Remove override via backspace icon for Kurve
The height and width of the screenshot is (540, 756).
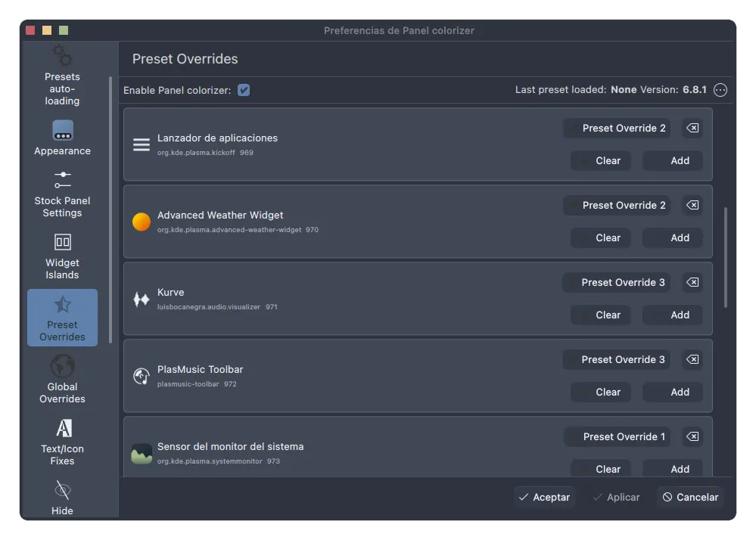click(x=692, y=282)
